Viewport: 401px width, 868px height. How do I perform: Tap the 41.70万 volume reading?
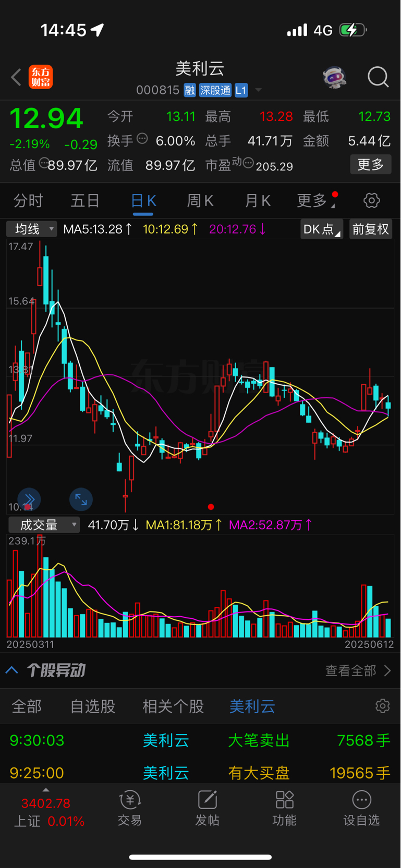[x=113, y=525]
